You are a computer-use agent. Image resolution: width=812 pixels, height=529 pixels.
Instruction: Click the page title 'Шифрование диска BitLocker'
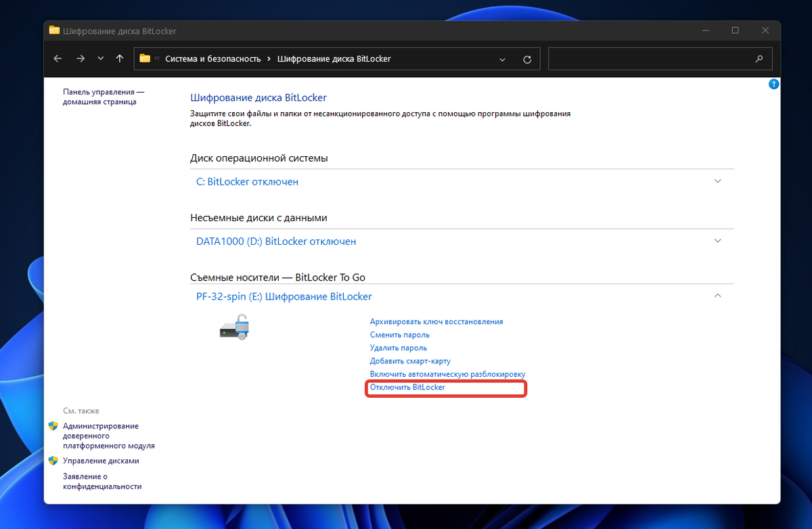tap(258, 98)
